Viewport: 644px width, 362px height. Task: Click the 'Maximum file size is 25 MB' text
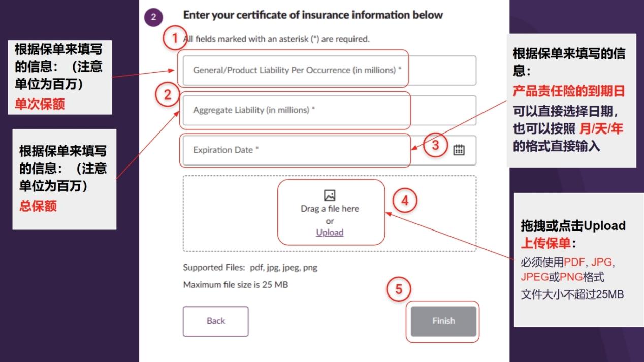click(x=236, y=285)
